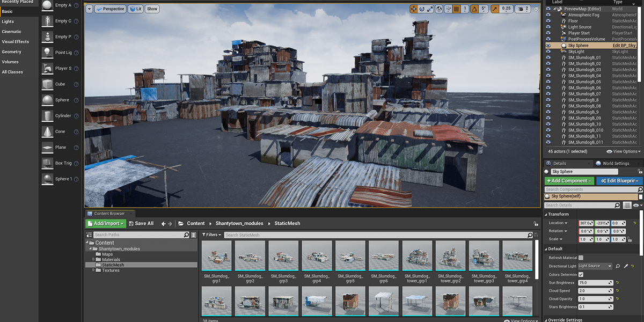Viewport: 644px width, 322px height.
Task: Click the scale lock icon in Transform
Action: tap(629, 239)
